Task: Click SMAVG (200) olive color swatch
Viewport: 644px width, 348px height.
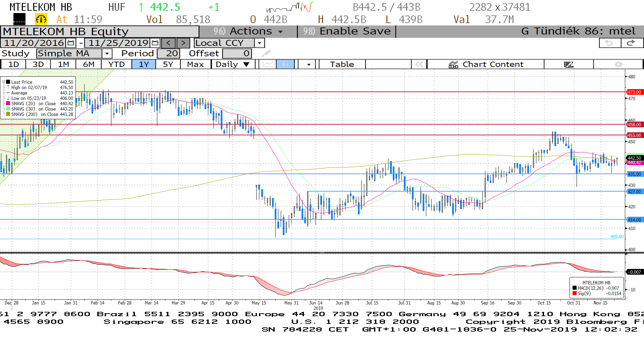Action: point(8,114)
